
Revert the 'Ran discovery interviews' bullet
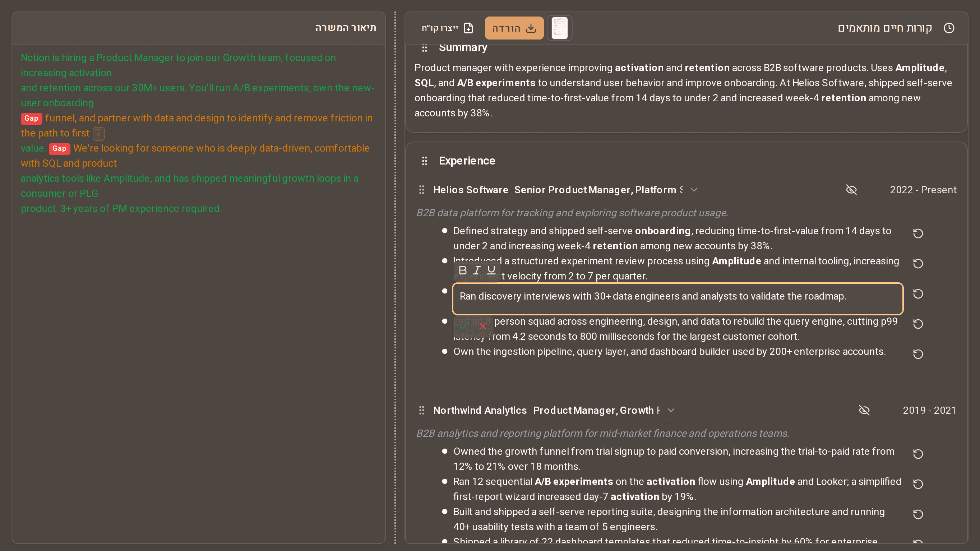[x=918, y=293]
